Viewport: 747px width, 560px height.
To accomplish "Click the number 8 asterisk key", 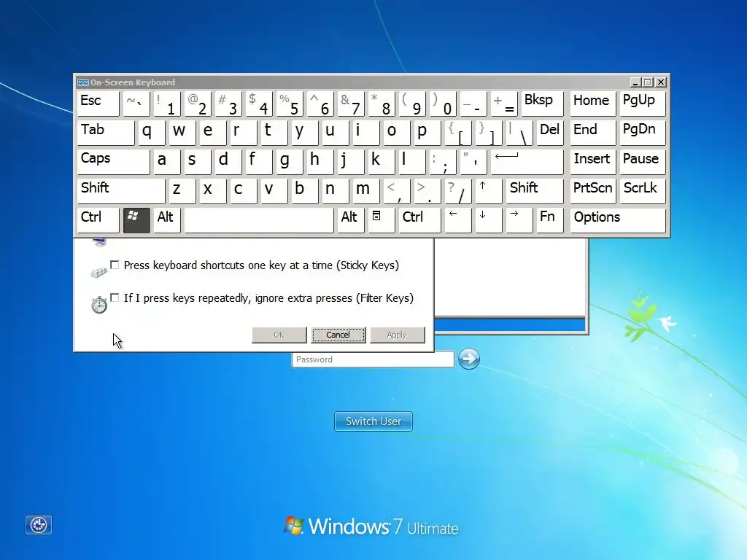I will [381, 104].
